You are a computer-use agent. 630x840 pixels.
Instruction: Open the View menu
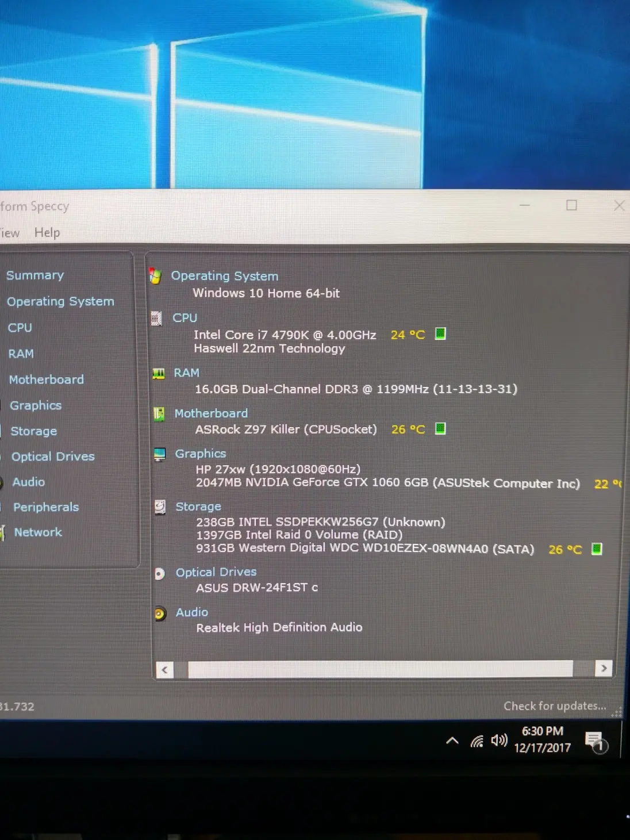[9, 232]
